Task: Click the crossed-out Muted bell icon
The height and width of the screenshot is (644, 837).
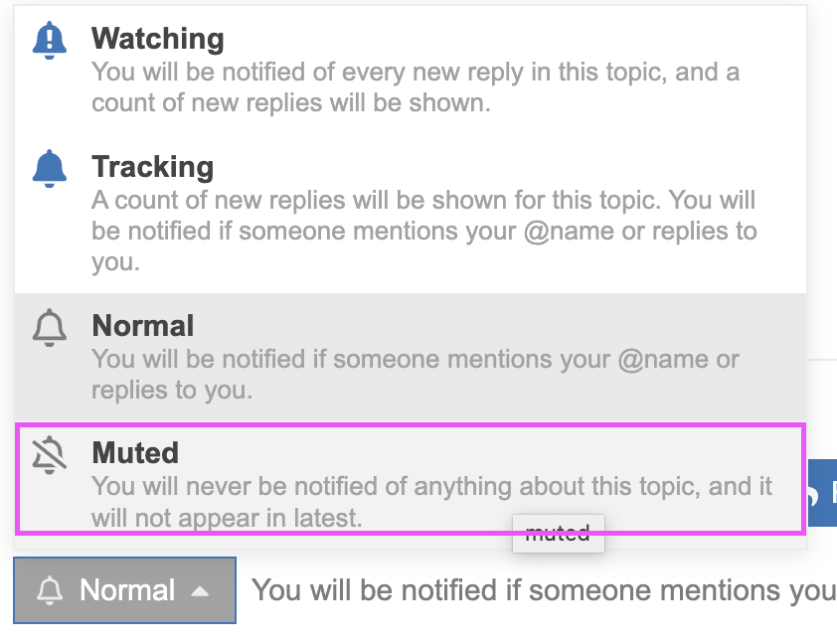Action: coord(49,454)
